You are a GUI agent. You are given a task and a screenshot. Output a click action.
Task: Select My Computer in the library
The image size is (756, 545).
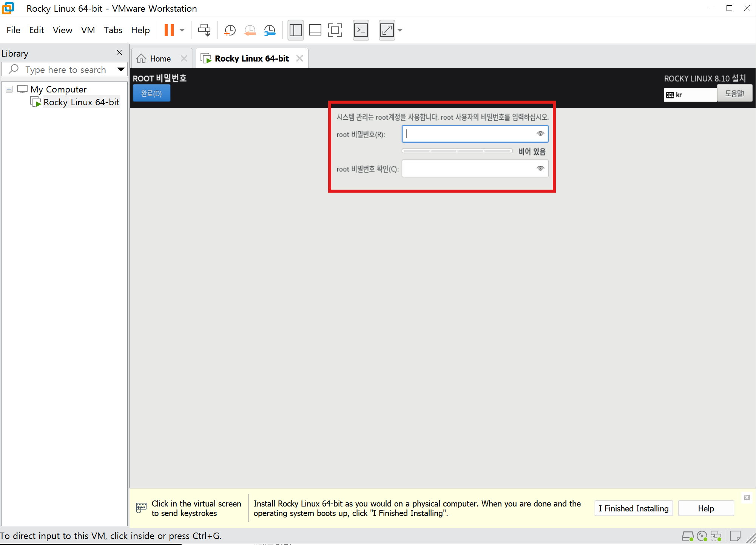coord(58,89)
